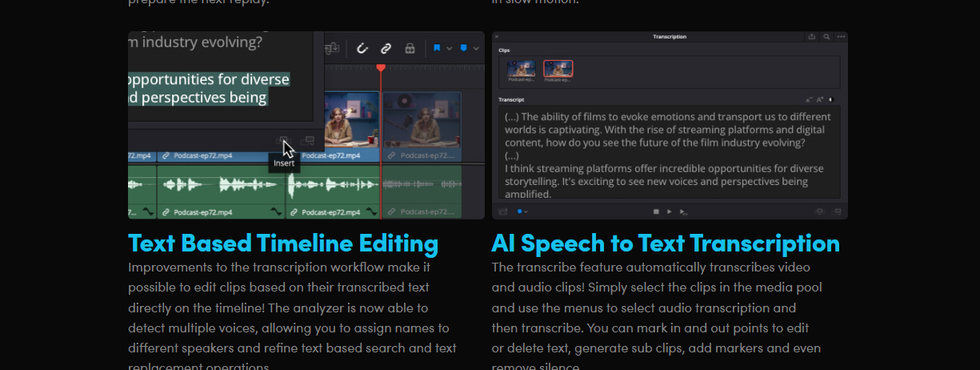Click the insert icon at Transcription window bottom right
This screenshot has width=980, height=370.
[819, 211]
